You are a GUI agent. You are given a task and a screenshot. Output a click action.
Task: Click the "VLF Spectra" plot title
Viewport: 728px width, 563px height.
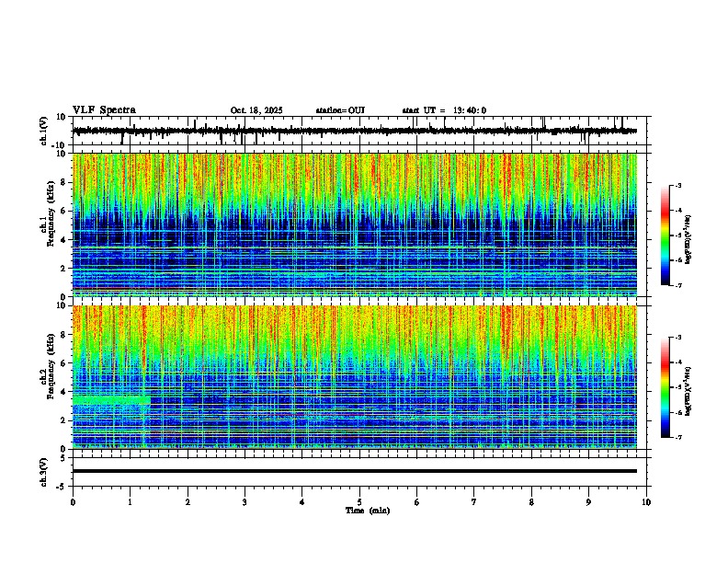(x=104, y=110)
